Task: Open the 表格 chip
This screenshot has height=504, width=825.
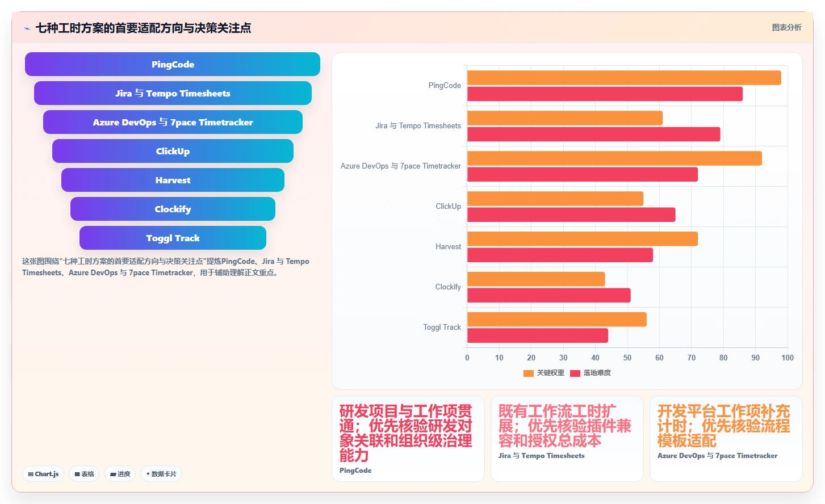Action: point(84,474)
